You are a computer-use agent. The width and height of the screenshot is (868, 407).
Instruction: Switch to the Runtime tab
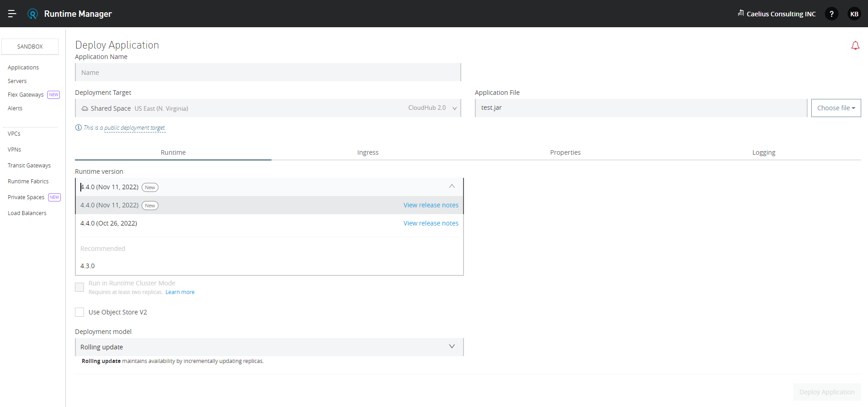click(x=173, y=152)
